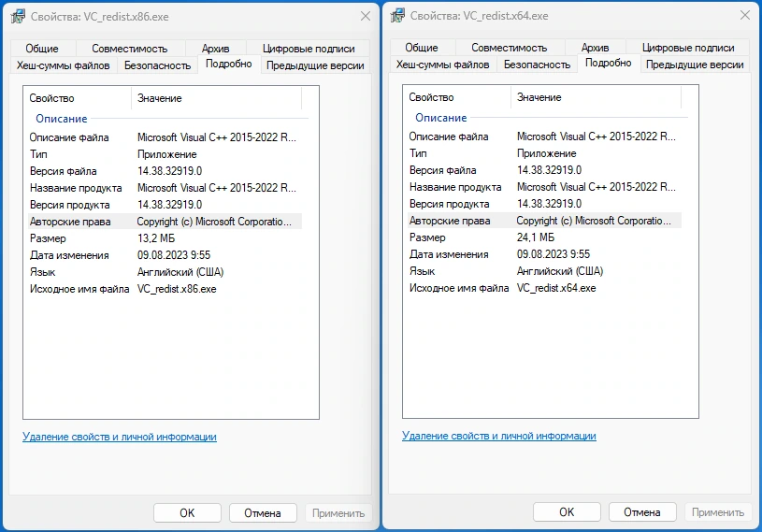Select Версия файла row in x64 window
Screen dimensions: 762x532
pyautogui.click(x=544, y=170)
